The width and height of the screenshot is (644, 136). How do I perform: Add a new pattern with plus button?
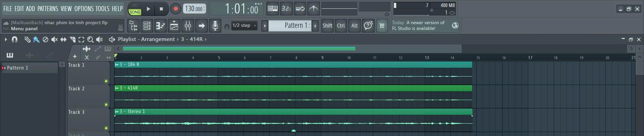315,26
